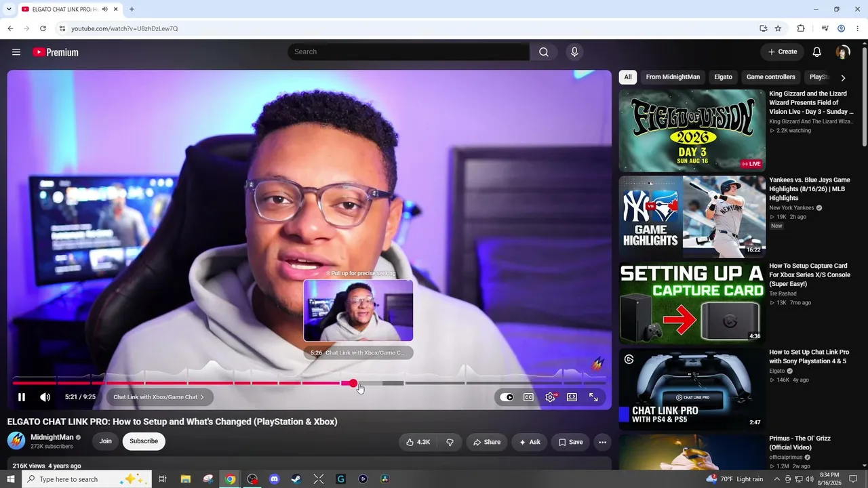This screenshot has height=488, width=868.
Task: Open the weather widget showing Light rain
Action: click(x=734, y=479)
